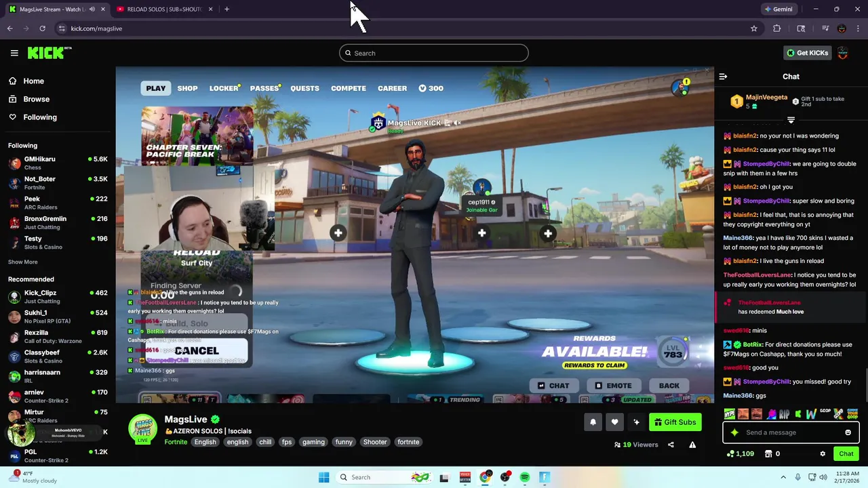Open harrisnanarn IRL channel

click(58, 376)
